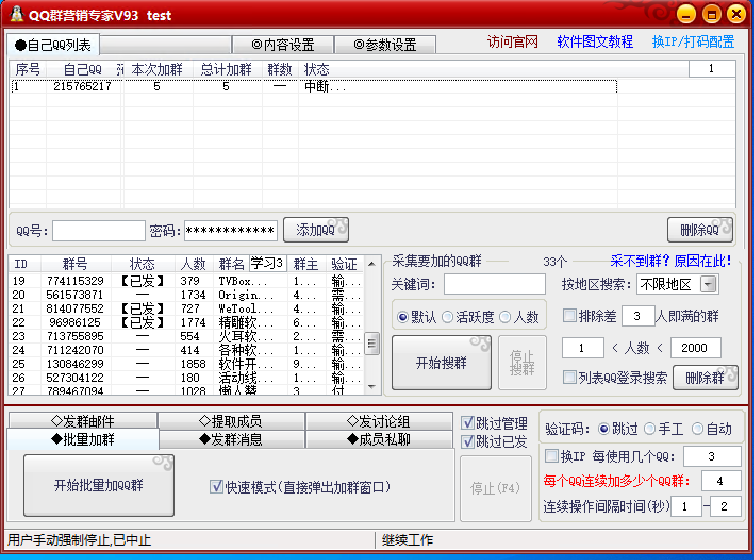Click the 开始批量加QQ群 button
754x560 pixels.
[x=99, y=485]
